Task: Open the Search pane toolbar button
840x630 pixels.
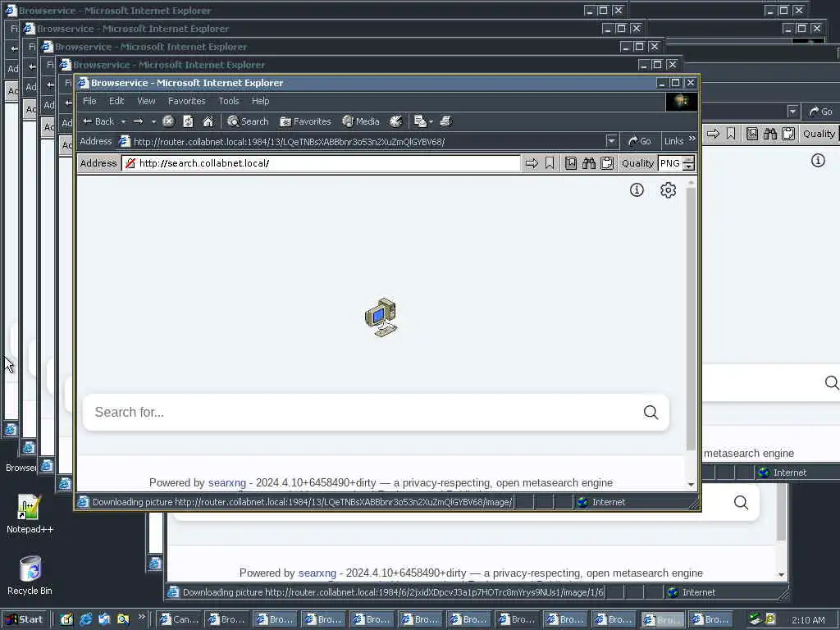Action: 248,121
